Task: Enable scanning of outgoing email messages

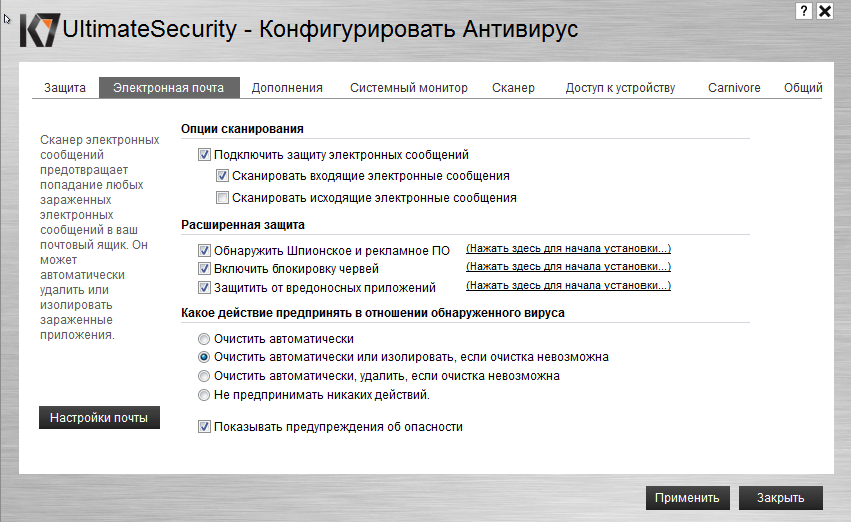Action: point(223,198)
